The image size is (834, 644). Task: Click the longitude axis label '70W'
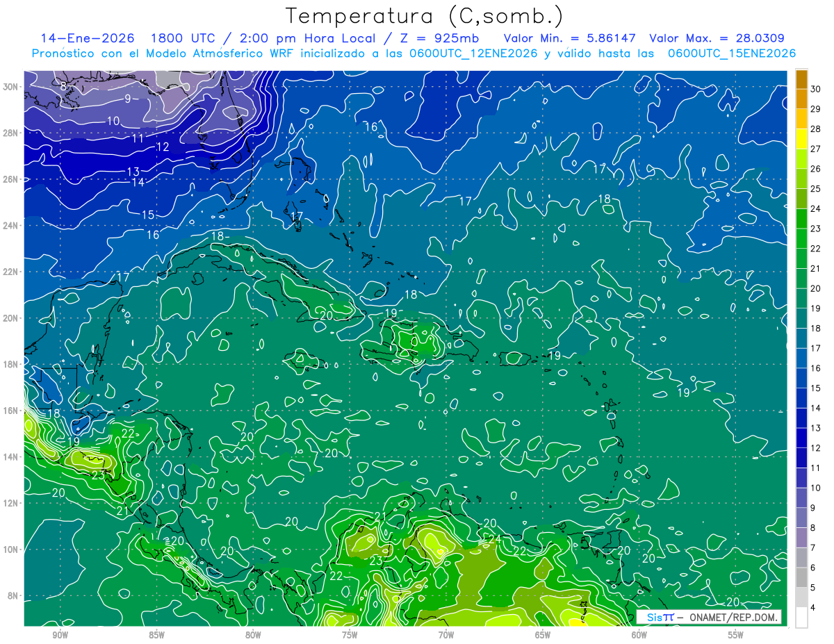446,635
